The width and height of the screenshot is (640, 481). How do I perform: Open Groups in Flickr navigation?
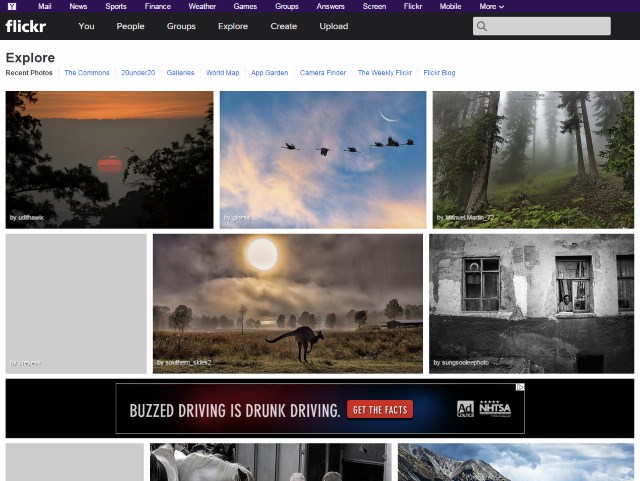point(181,26)
